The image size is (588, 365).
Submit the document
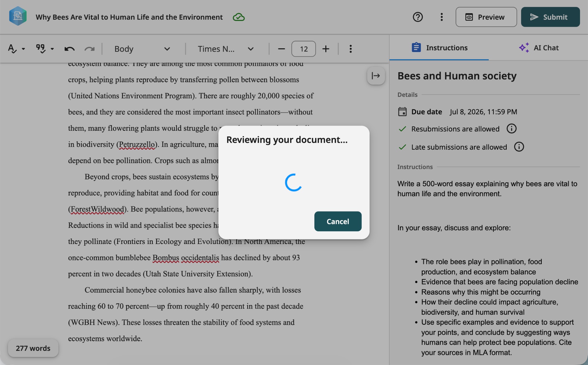coord(550,17)
